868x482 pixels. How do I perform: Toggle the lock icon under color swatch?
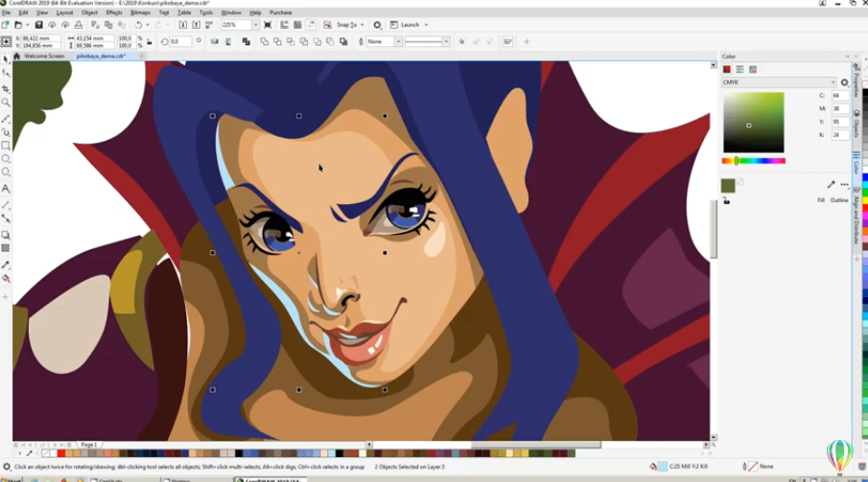pos(726,201)
